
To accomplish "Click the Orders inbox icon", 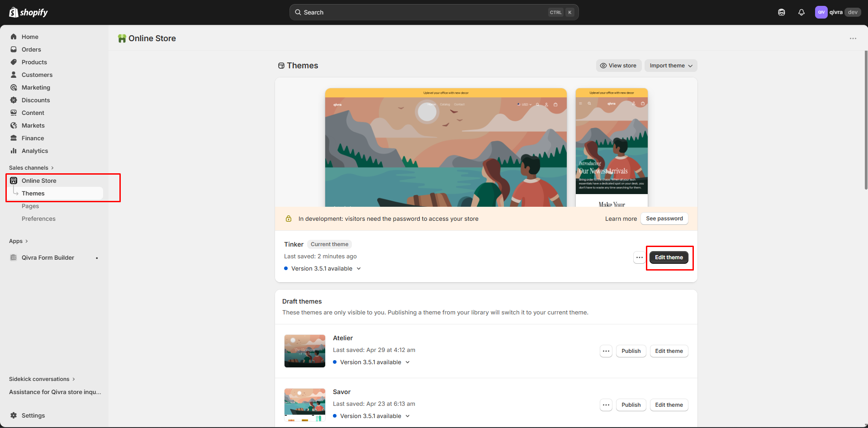I will (x=14, y=49).
